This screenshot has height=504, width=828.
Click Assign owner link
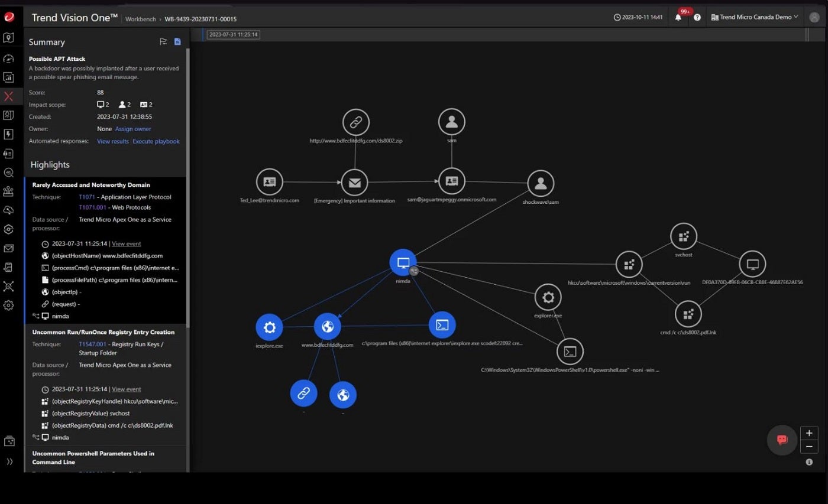click(x=133, y=129)
